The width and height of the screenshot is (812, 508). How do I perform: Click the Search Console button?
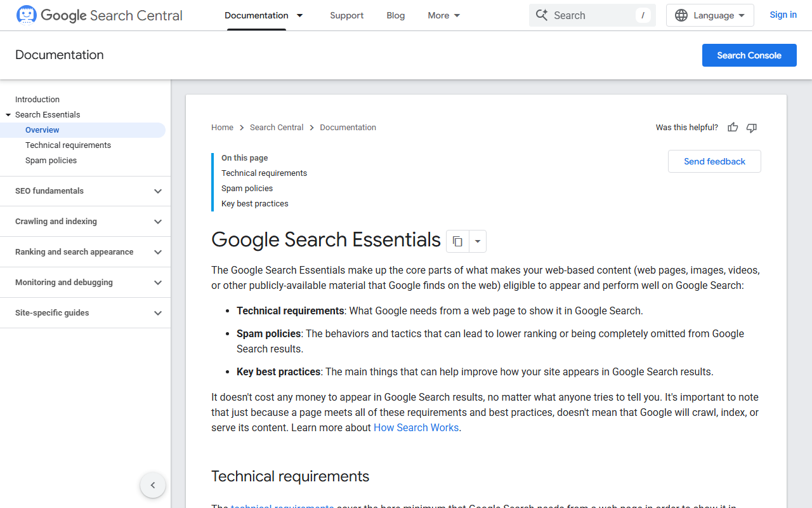[x=749, y=55]
